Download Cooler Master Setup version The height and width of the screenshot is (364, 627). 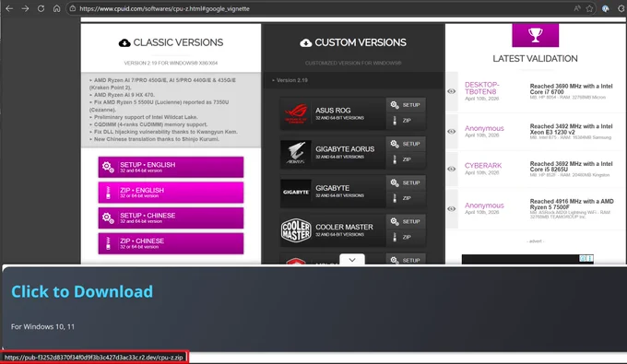(406, 222)
